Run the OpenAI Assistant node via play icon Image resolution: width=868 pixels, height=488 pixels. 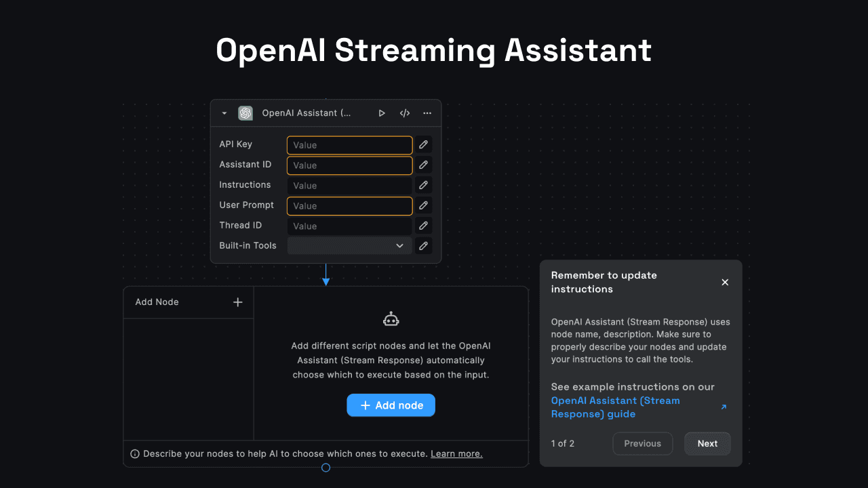pos(382,113)
